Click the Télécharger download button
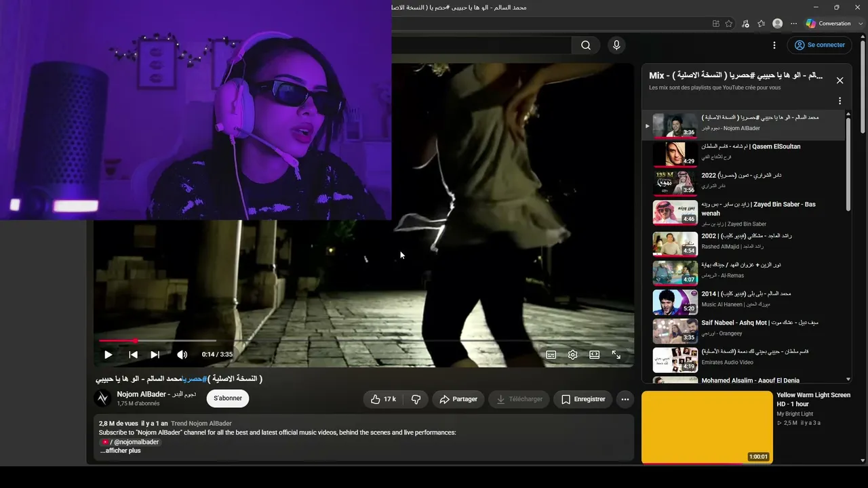This screenshot has width=868, height=488. point(519,399)
